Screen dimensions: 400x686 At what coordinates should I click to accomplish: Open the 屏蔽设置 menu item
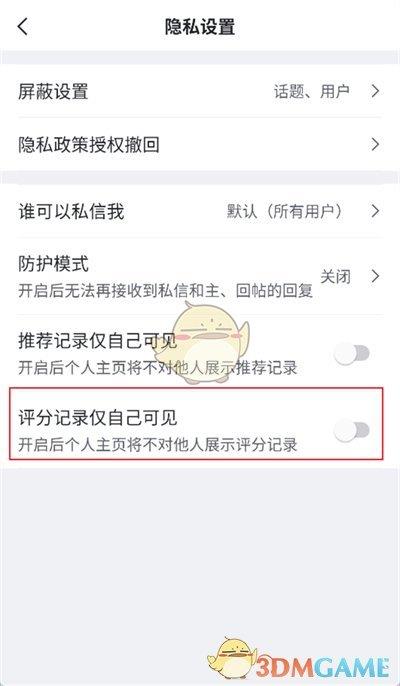coord(200,91)
